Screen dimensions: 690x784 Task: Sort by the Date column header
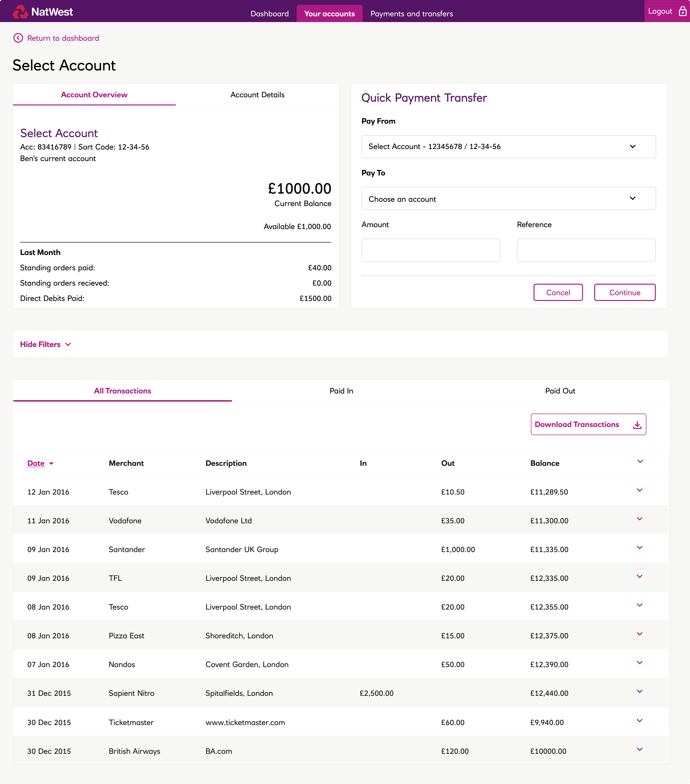point(36,463)
